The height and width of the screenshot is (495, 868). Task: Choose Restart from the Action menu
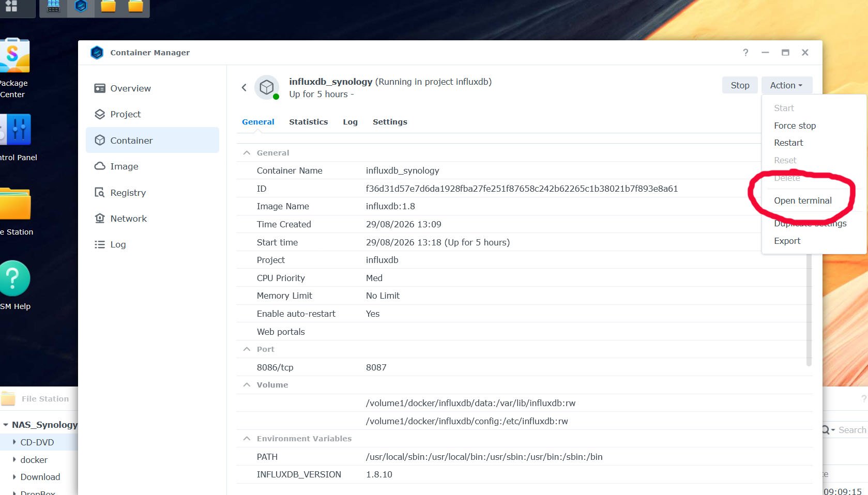pos(788,143)
